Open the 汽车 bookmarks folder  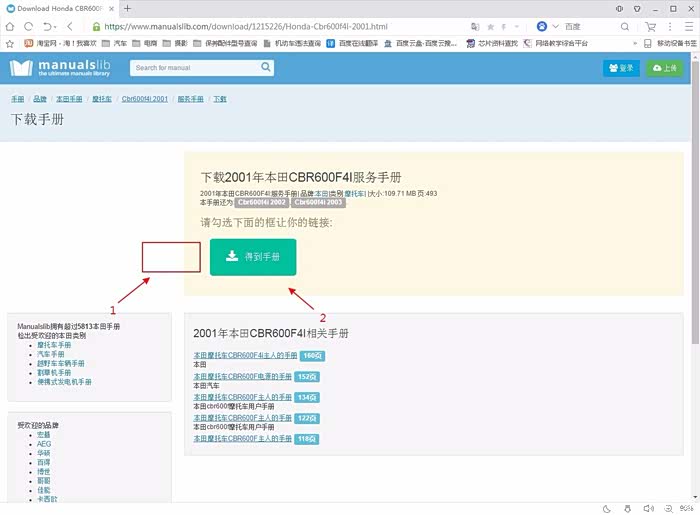[115, 44]
